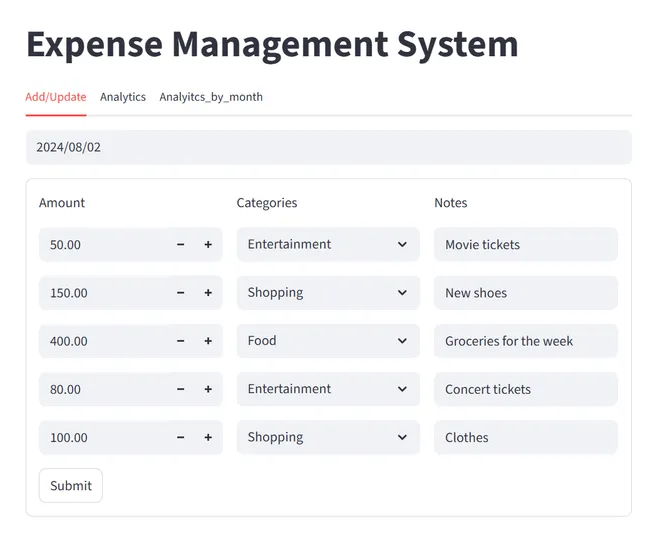Increase the 80.00 amount with plus
The width and height of the screenshot is (650, 544).
pos(208,389)
